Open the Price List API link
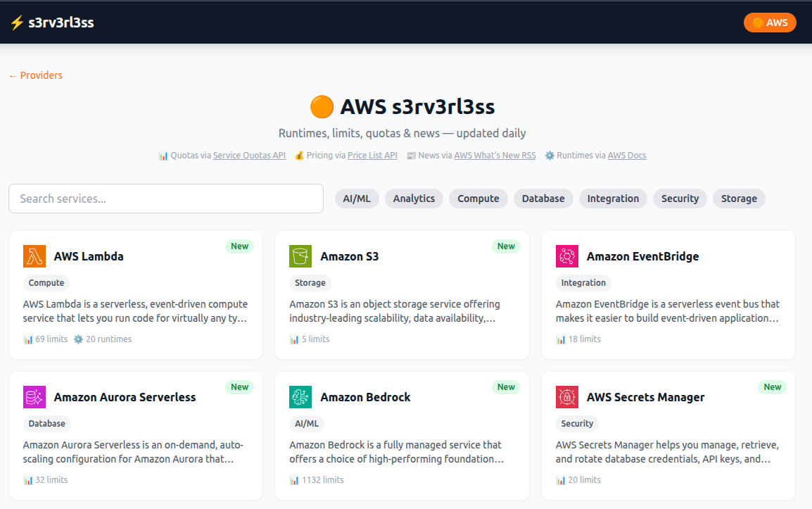812x509 pixels. tap(372, 155)
